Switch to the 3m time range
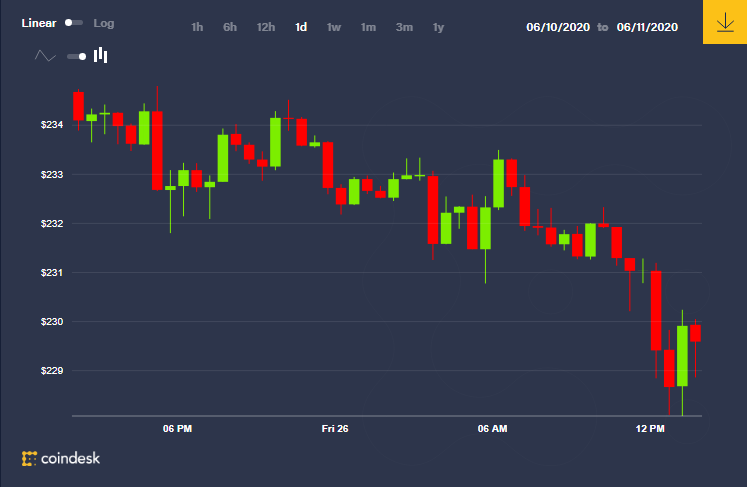The height and width of the screenshot is (487, 747). click(404, 27)
